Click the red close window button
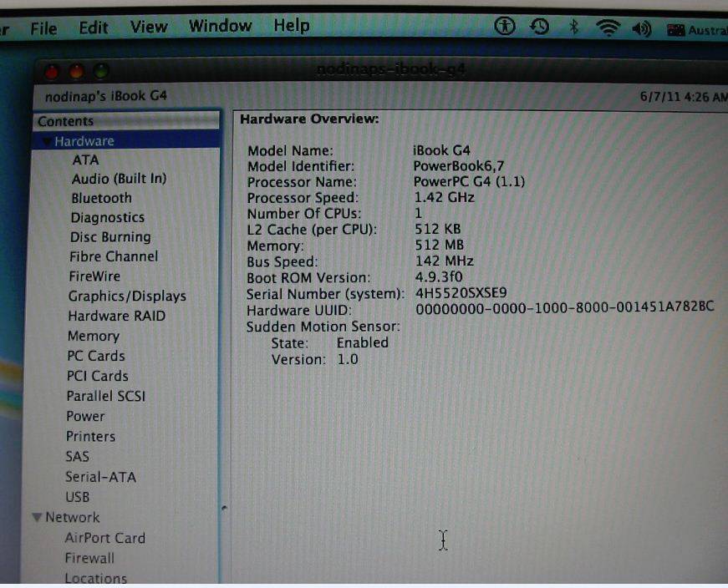Image resolution: width=728 pixels, height=588 pixels. (52, 73)
